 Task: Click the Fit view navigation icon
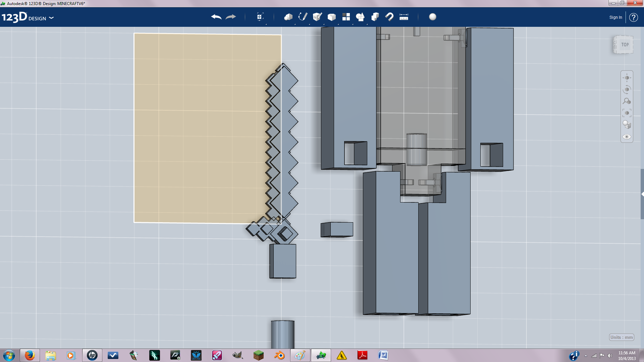[627, 113]
